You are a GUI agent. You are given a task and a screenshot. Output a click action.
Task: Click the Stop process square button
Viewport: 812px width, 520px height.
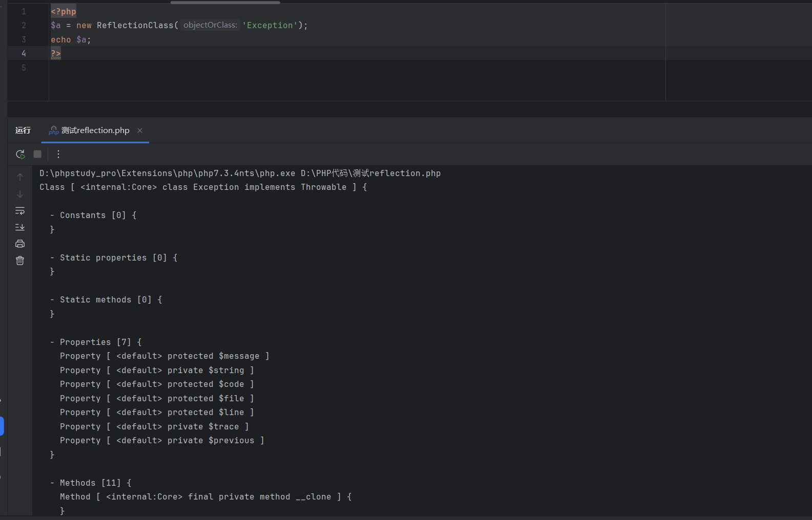(37, 154)
